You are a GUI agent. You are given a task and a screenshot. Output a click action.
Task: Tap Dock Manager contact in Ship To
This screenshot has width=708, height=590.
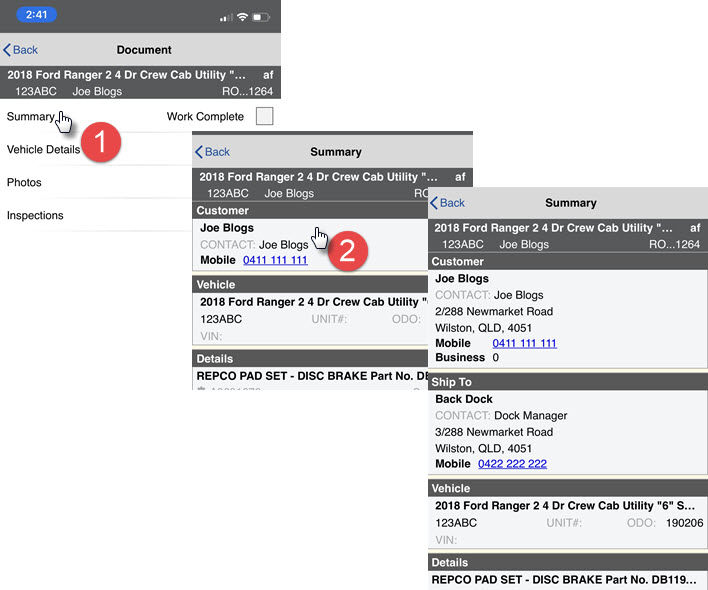coord(531,415)
